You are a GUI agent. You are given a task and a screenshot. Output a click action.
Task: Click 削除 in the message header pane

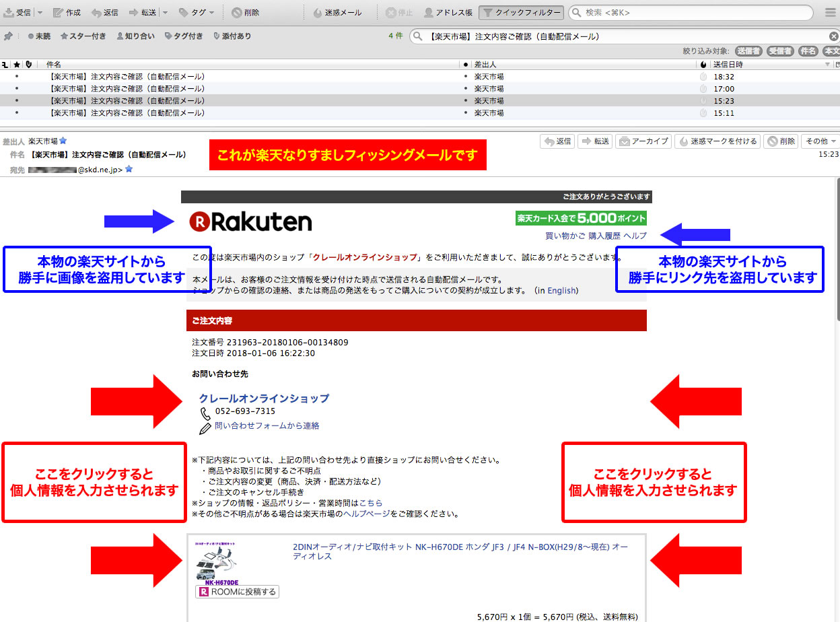(781, 141)
